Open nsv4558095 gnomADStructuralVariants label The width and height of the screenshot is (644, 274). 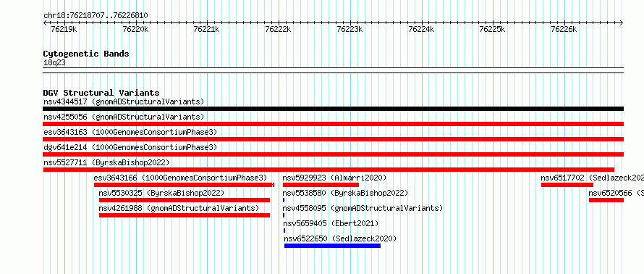pos(363,208)
